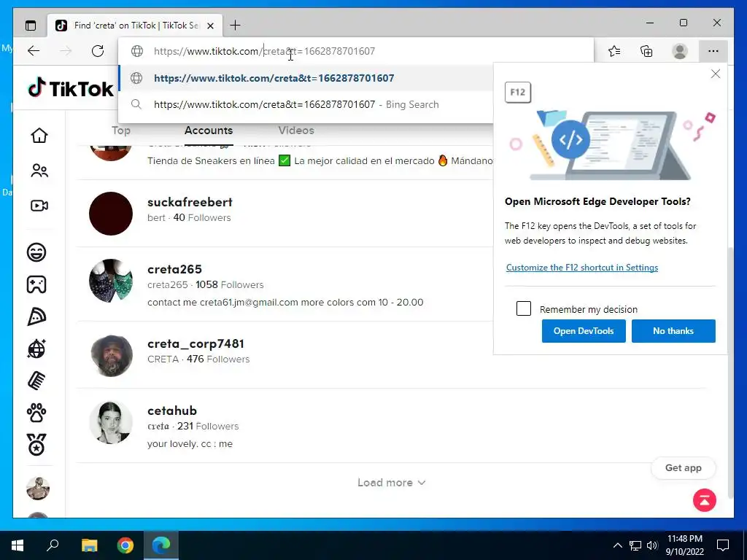The height and width of the screenshot is (560, 747).
Task: Switch to the Accounts tab
Action: coord(209,131)
